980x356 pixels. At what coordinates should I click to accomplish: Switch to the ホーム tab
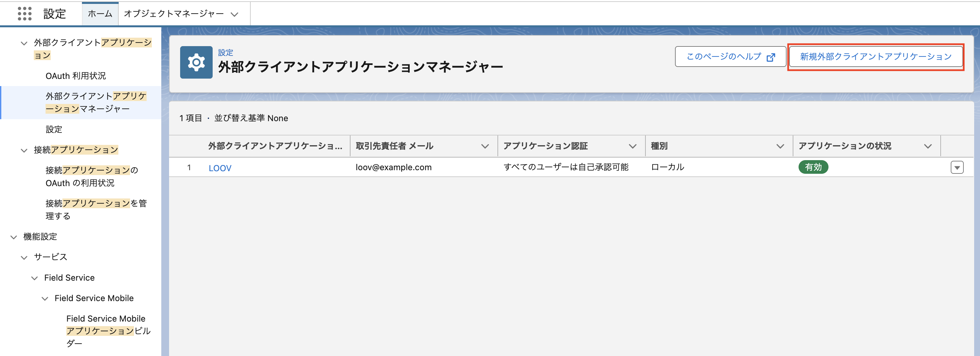[100, 14]
